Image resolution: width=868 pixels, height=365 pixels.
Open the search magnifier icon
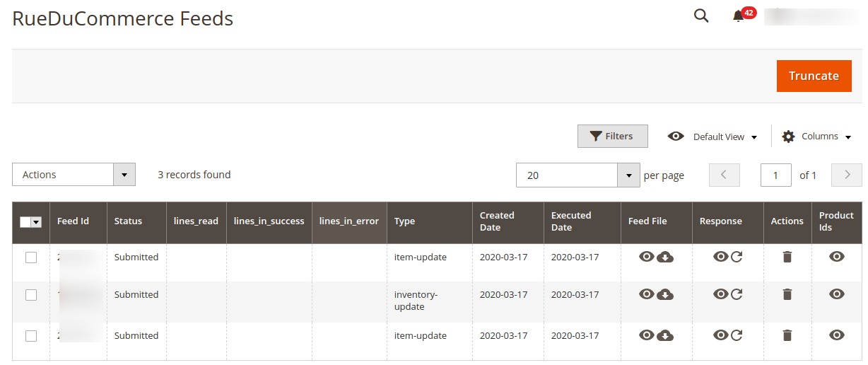[x=701, y=16]
